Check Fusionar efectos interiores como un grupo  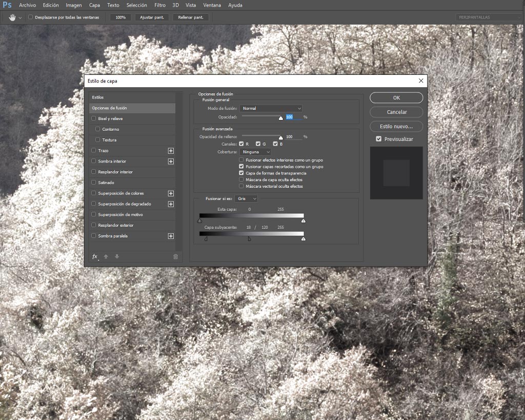point(241,160)
